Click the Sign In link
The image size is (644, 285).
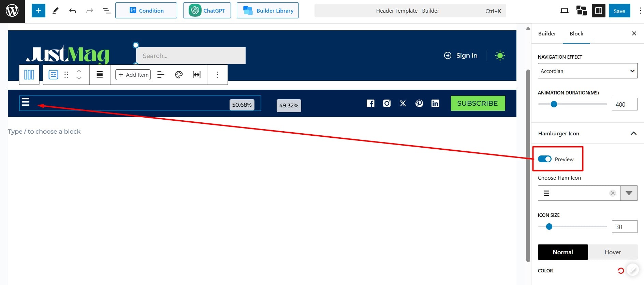tap(461, 56)
